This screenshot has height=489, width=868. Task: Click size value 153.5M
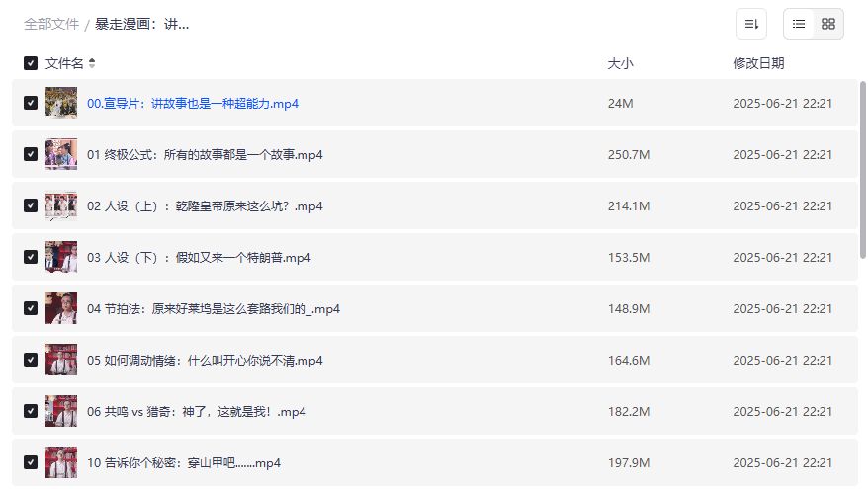(x=629, y=258)
